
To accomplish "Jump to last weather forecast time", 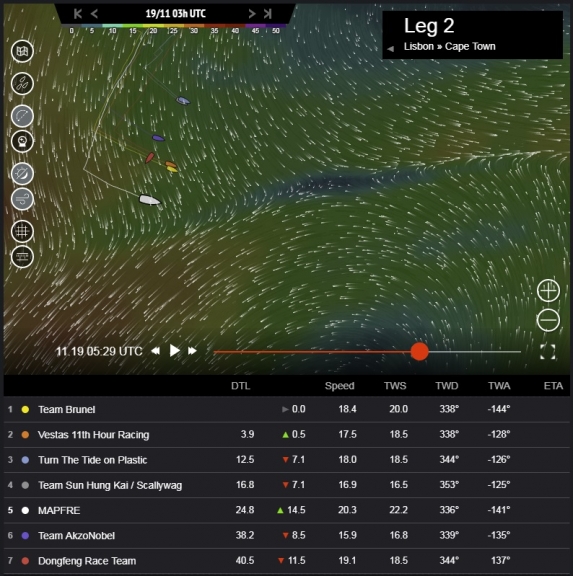I will pos(268,14).
